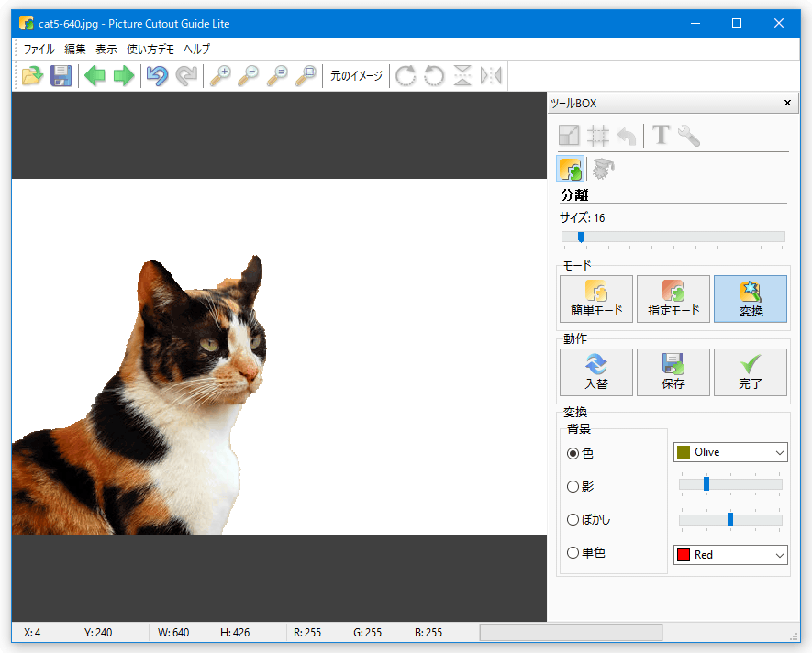Open the ファイル menu
The image size is (812, 653).
click(x=39, y=49)
